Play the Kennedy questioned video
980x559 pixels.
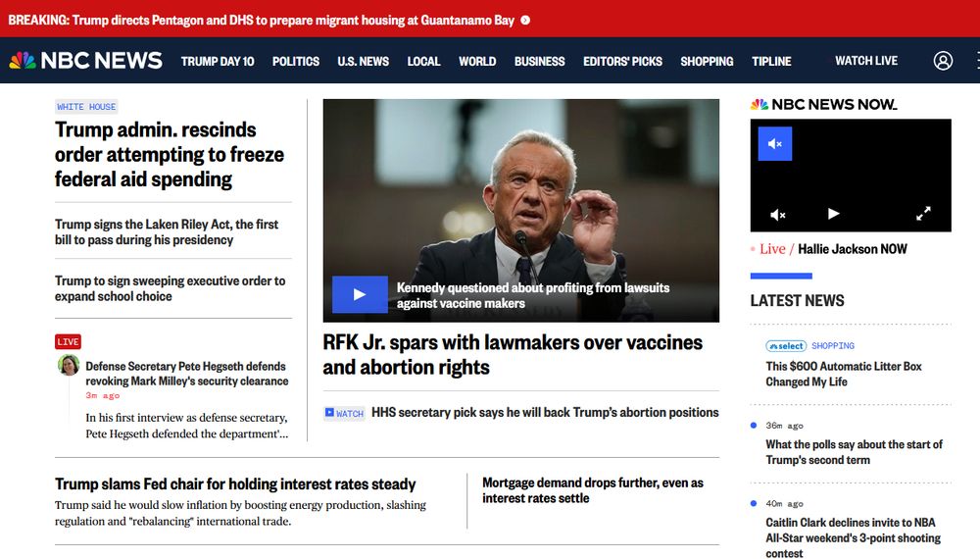(360, 294)
